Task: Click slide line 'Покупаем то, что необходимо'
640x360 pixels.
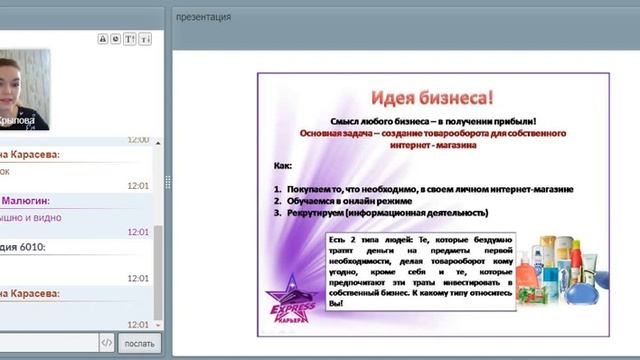Action: click(352, 189)
